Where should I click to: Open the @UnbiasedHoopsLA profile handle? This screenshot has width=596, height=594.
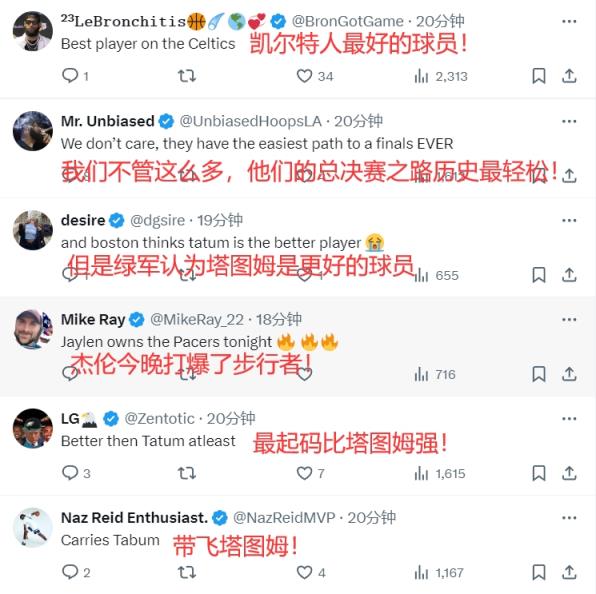tap(250, 121)
